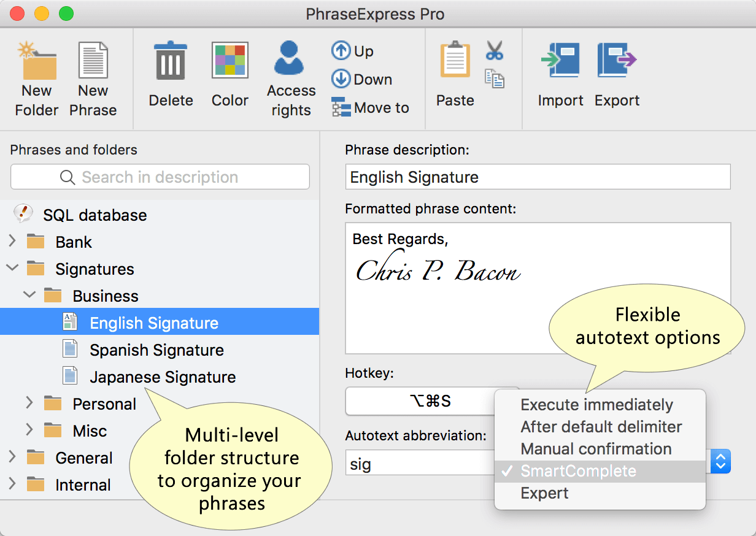The image size is (756, 536).
Task: Import phrases using Import icon
Action: [560, 60]
